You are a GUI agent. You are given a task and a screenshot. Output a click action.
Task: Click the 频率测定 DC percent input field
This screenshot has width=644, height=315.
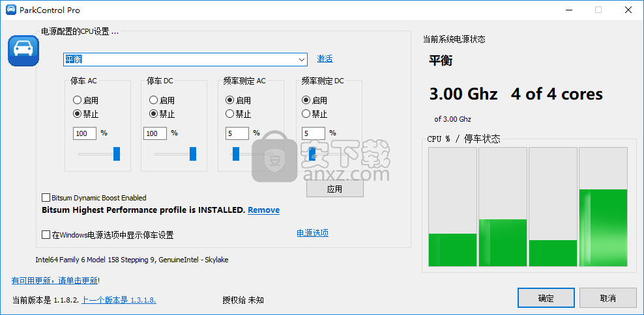click(x=314, y=133)
